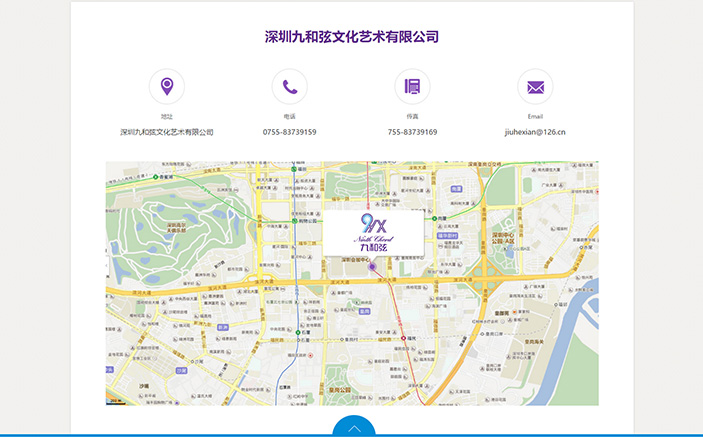The image size is (703, 437).
Task: Click the purple location marker on the map
Action: pos(372,267)
